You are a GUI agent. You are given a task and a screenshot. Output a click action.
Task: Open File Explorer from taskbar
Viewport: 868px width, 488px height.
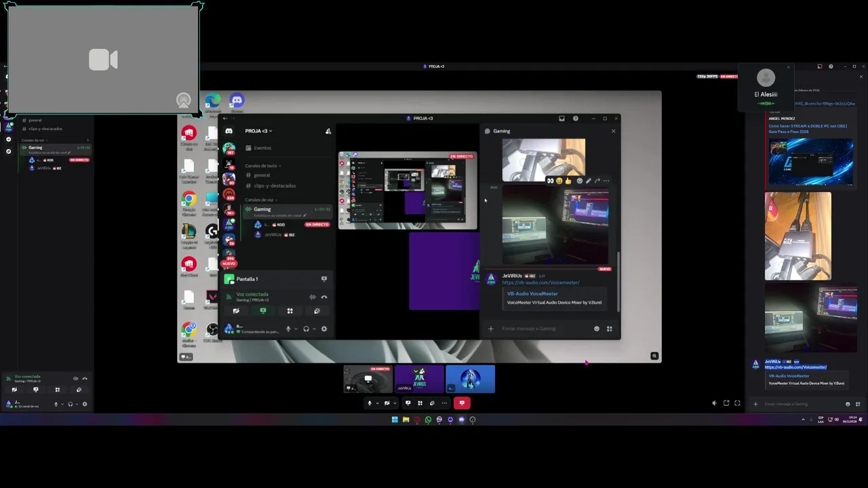click(406, 420)
